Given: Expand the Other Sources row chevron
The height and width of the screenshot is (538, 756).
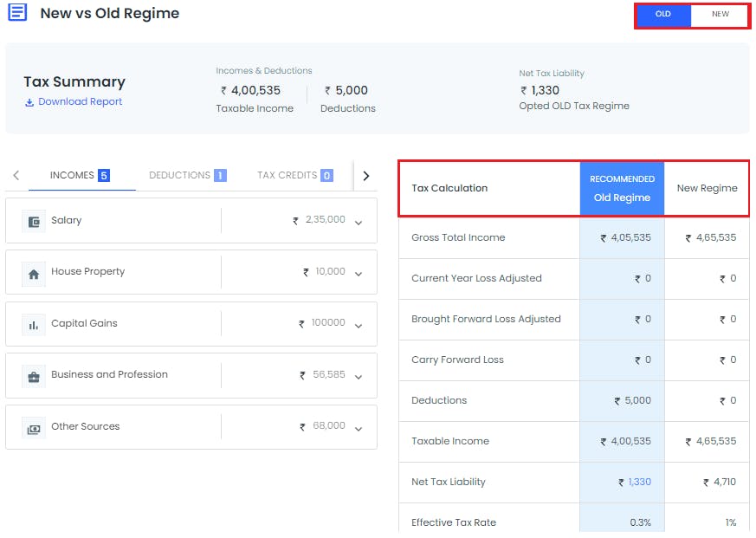Looking at the screenshot, I should point(359,429).
